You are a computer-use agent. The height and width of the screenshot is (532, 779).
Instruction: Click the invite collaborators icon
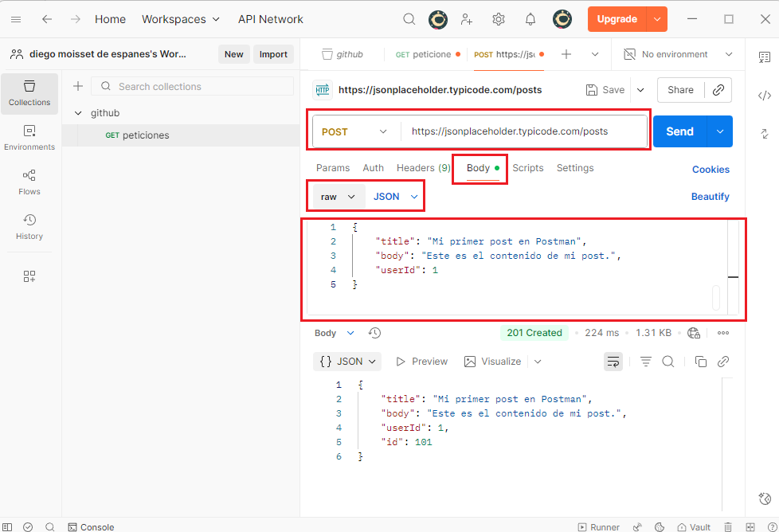click(x=467, y=19)
